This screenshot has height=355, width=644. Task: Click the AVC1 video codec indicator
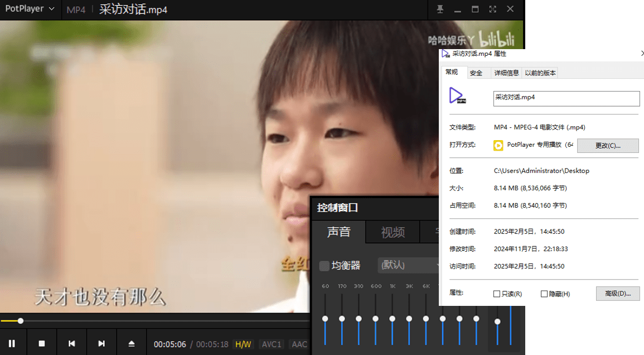pyautogui.click(x=272, y=344)
